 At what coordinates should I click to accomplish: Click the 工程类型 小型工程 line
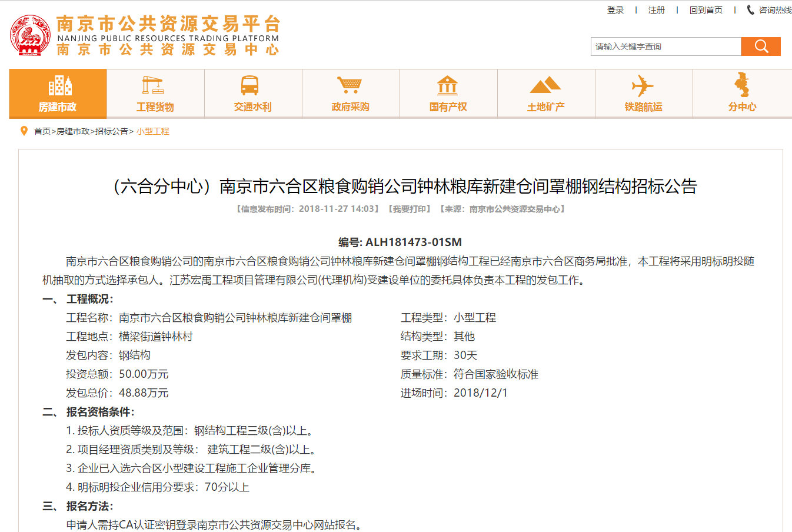click(448, 318)
